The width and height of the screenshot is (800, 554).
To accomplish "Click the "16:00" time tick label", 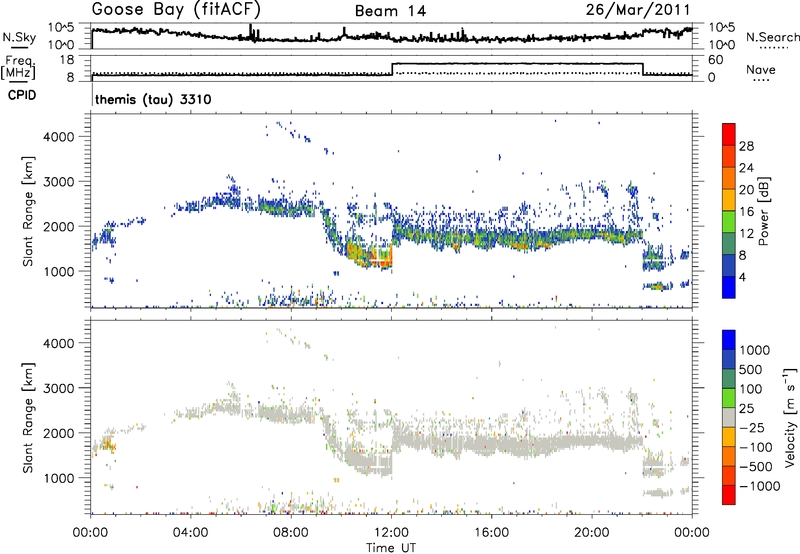I will coord(491,533).
